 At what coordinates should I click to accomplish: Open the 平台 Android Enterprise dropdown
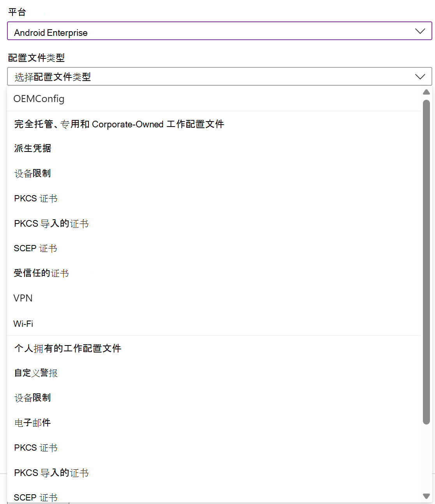[219, 31]
